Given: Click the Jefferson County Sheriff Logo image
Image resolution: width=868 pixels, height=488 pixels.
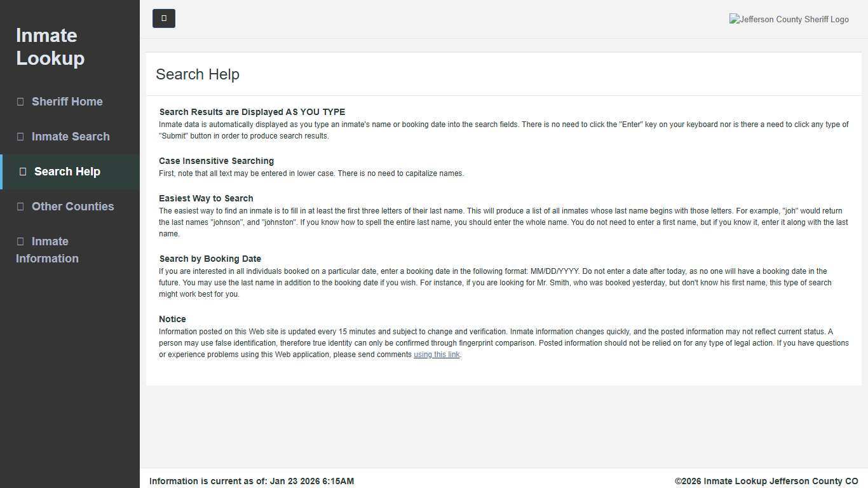Looking at the screenshot, I should tap(789, 19).
